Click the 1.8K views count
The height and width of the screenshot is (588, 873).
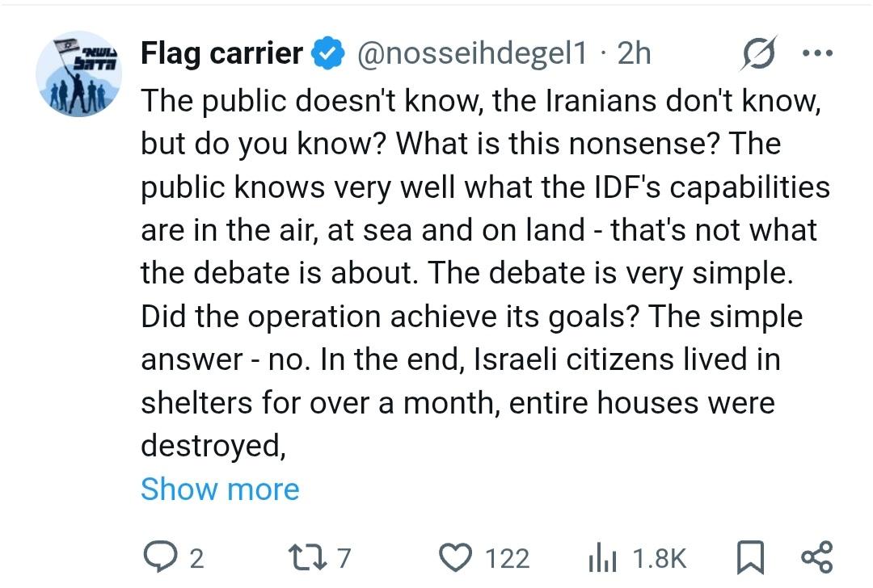(x=659, y=558)
